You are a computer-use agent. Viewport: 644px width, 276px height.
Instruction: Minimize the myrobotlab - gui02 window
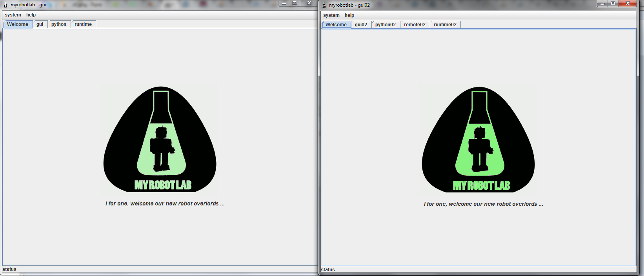tap(602, 4)
